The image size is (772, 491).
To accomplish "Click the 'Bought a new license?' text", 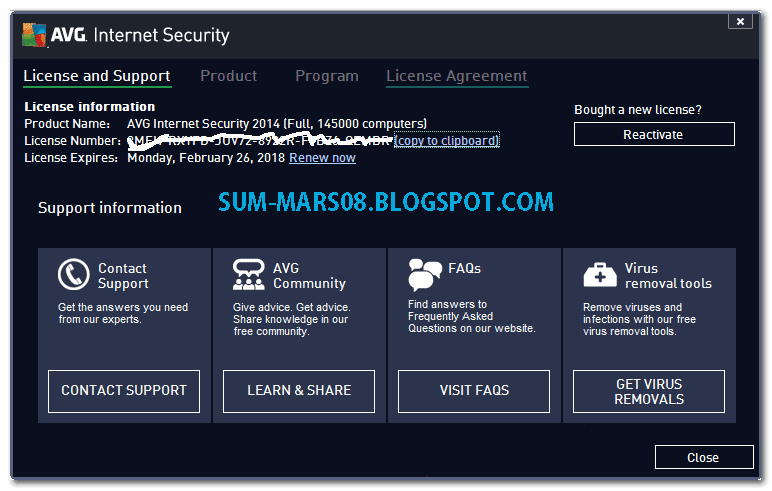I will [x=638, y=110].
